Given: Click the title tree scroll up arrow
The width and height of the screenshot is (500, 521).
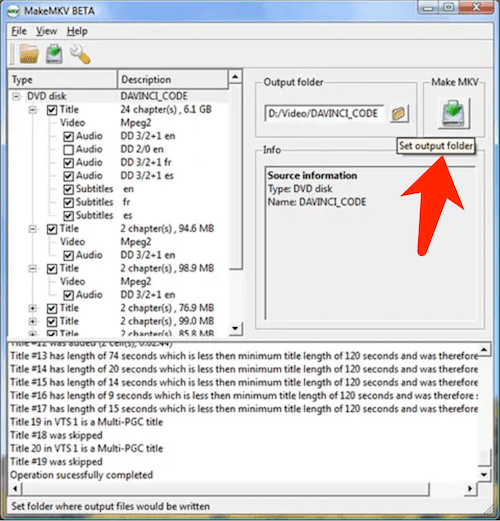Looking at the screenshot, I should (235, 77).
